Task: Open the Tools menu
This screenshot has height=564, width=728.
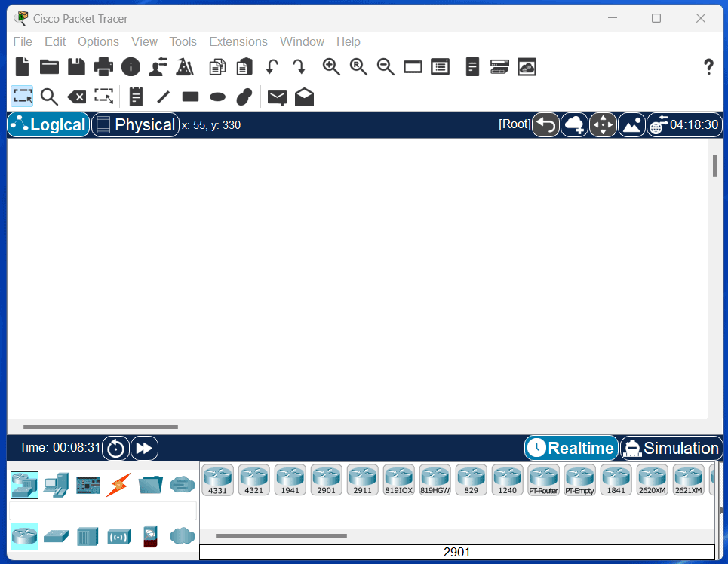Action: tap(183, 41)
